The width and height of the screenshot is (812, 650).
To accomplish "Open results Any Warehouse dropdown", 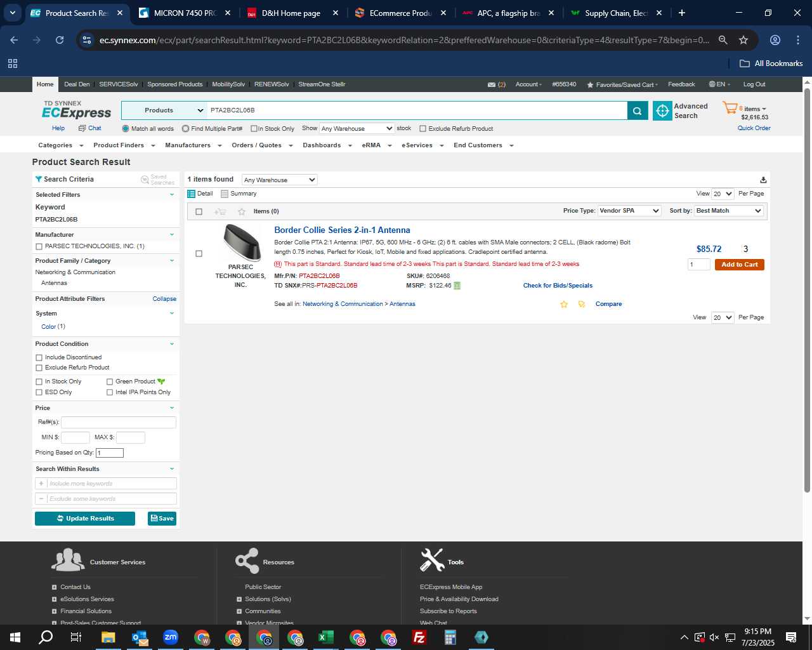I will coord(279,180).
